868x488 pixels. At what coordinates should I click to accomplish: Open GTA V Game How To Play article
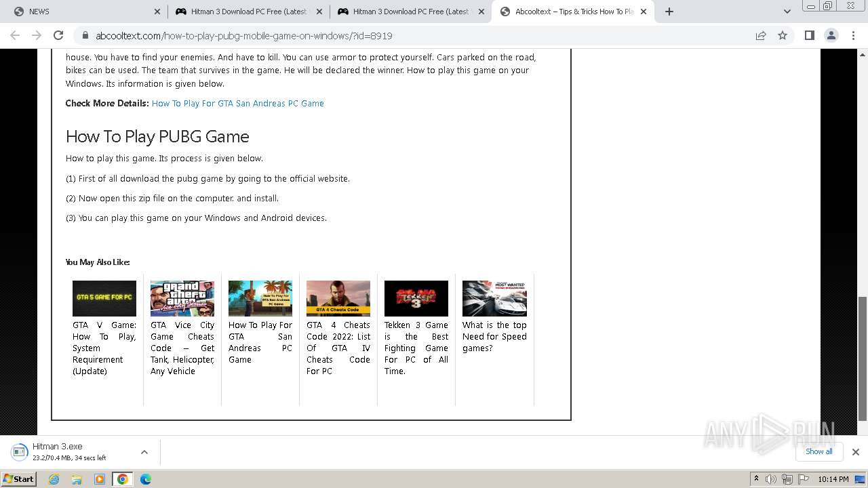[x=104, y=348]
